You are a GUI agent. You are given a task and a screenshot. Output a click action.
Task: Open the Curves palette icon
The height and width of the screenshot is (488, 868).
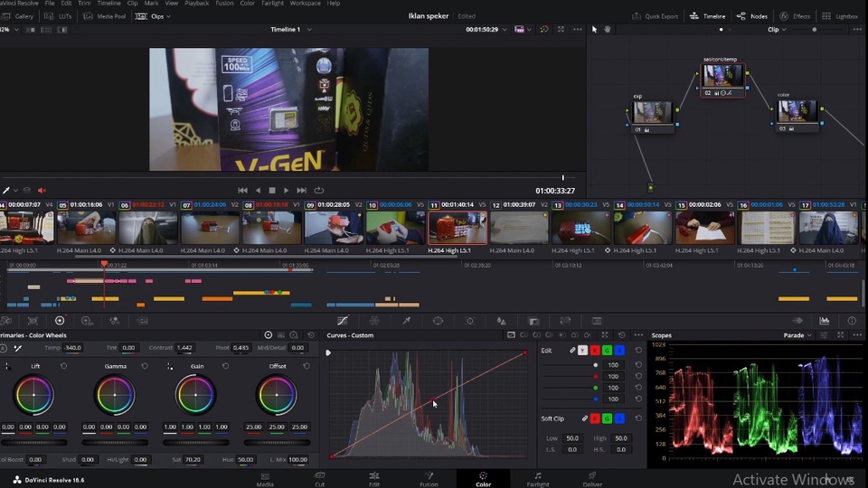pos(343,321)
